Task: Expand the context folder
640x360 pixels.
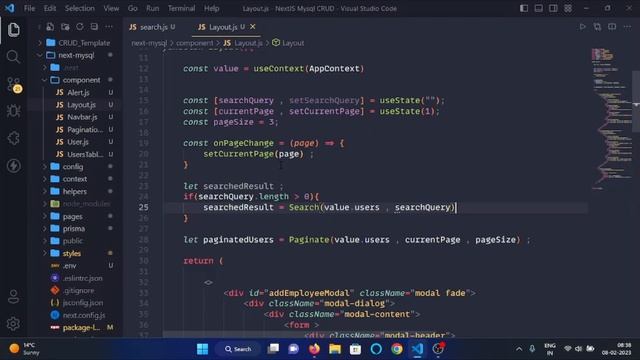Action: (x=74, y=179)
